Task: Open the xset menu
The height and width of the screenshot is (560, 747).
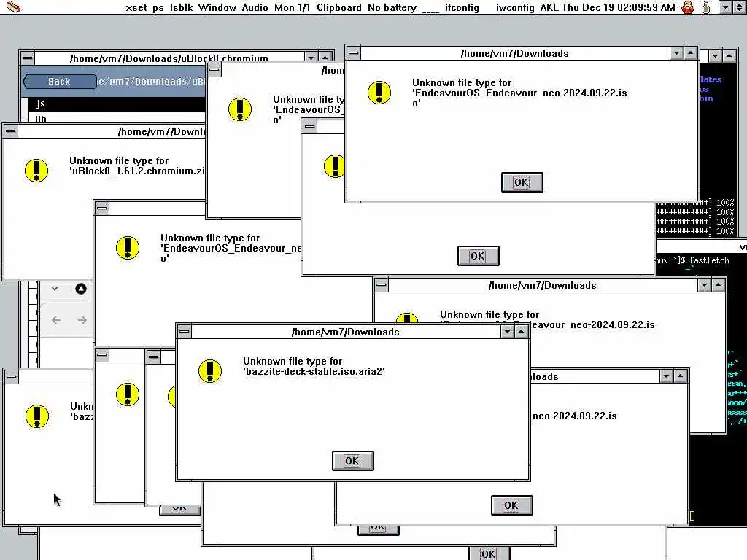Action: [x=136, y=7]
